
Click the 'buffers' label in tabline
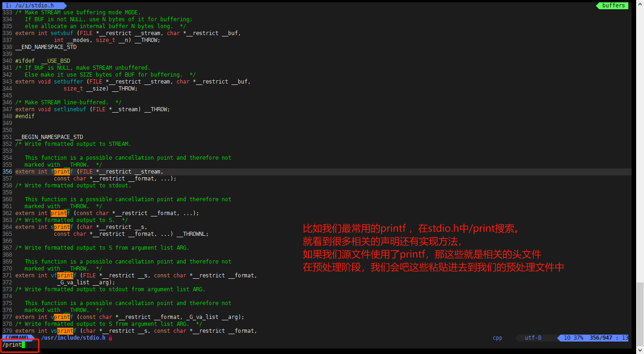point(614,6)
